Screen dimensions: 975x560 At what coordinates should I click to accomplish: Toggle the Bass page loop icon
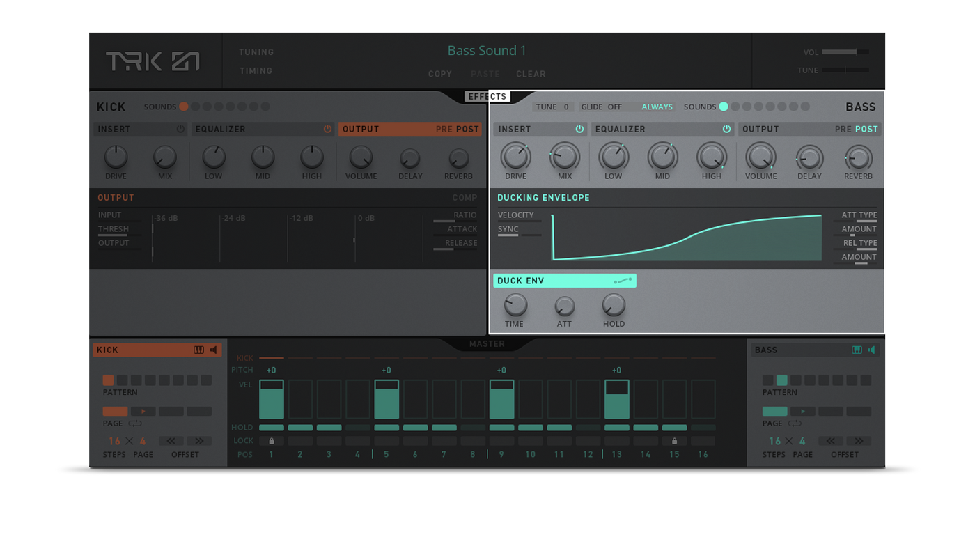coord(795,423)
